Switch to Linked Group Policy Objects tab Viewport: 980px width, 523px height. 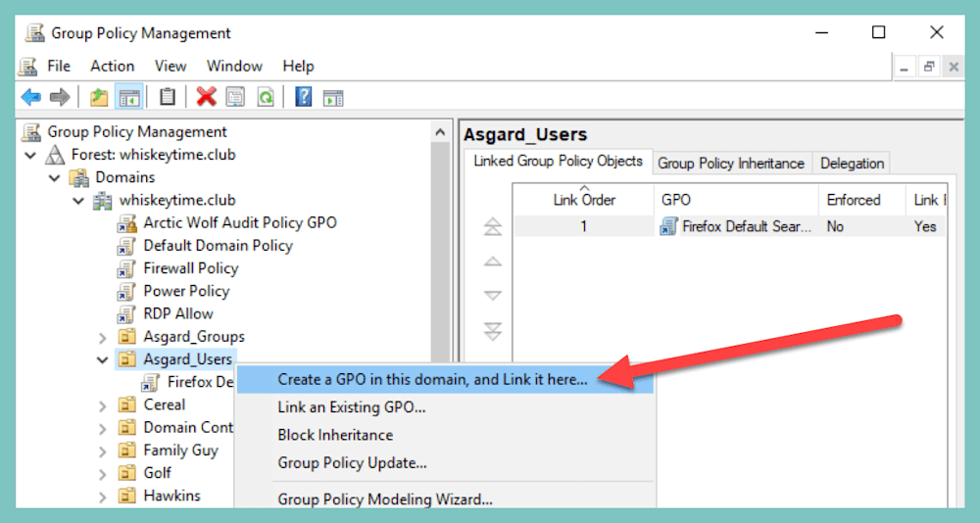click(x=559, y=162)
